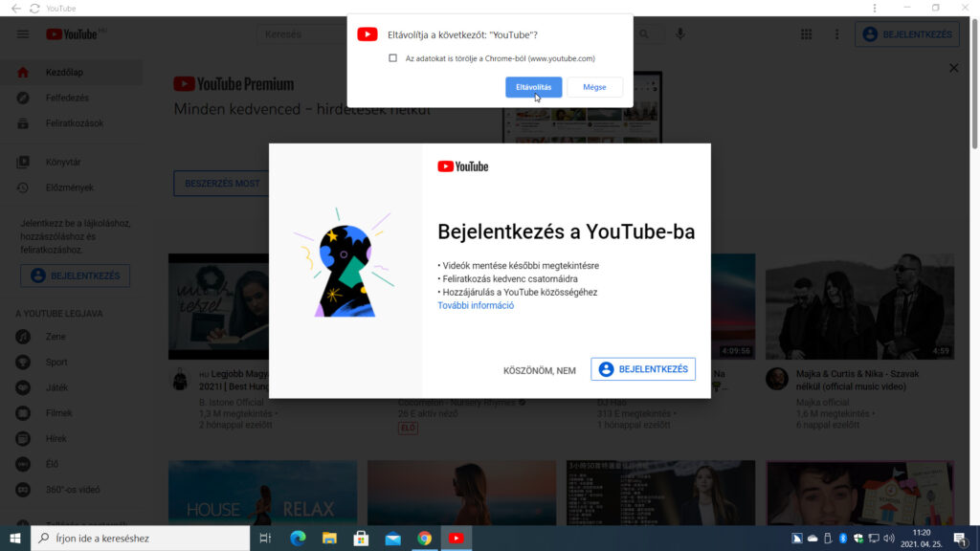
Task: Open Feliratkozások in the sidebar
Action: (x=72, y=123)
